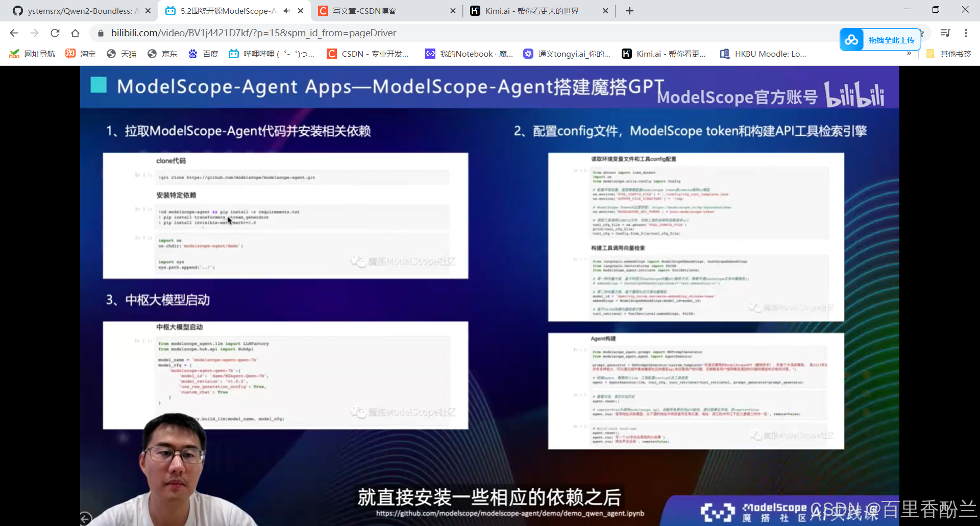
Task: Reload the current page
Action: [x=55, y=33]
